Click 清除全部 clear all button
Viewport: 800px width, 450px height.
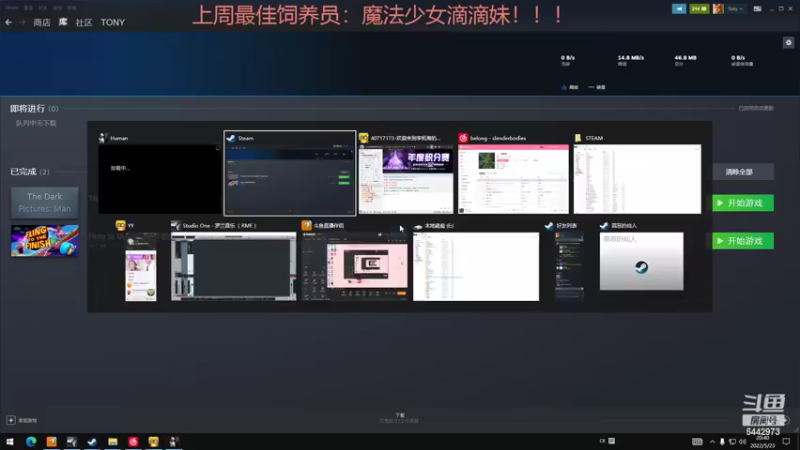tap(743, 172)
